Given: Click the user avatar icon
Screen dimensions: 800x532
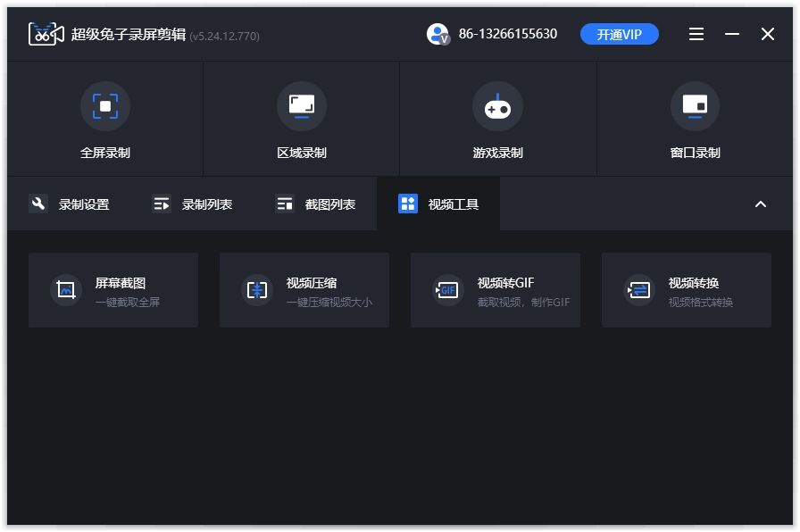Looking at the screenshot, I should (x=438, y=35).
